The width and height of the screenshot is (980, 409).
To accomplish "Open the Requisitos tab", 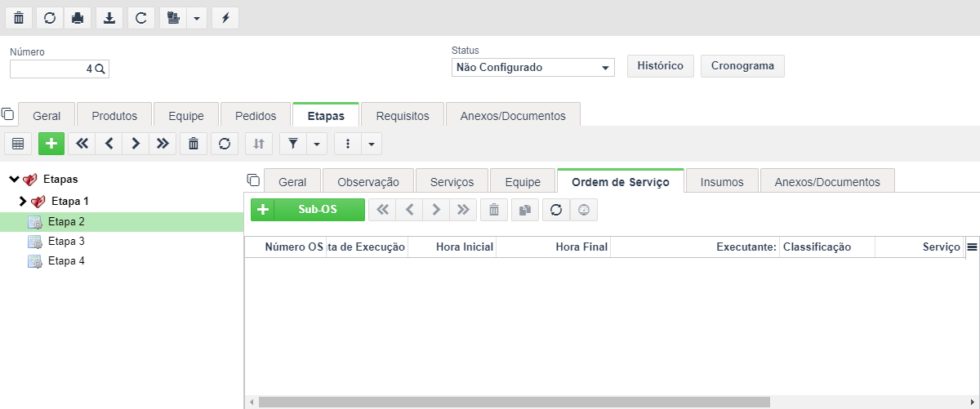I will (403, 115).
